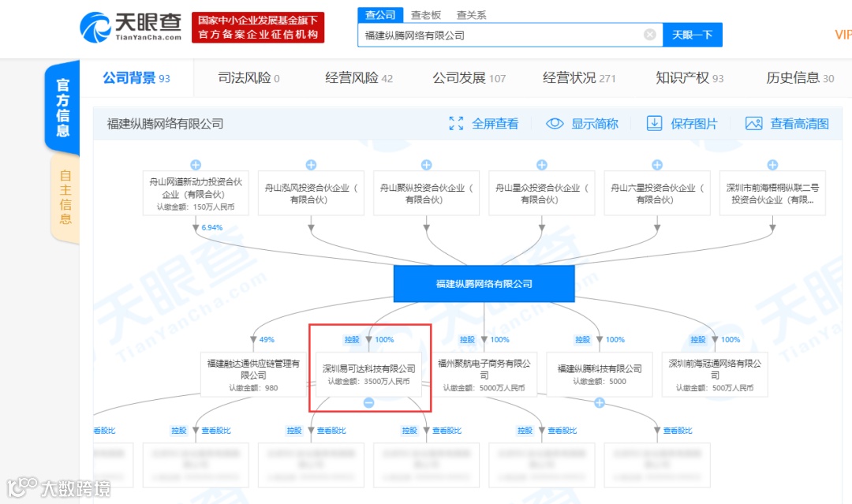The height and width of the screenshot is (504, 852).
Task: Click the 显示简称 toggle text
Action: tap(595, 124)
